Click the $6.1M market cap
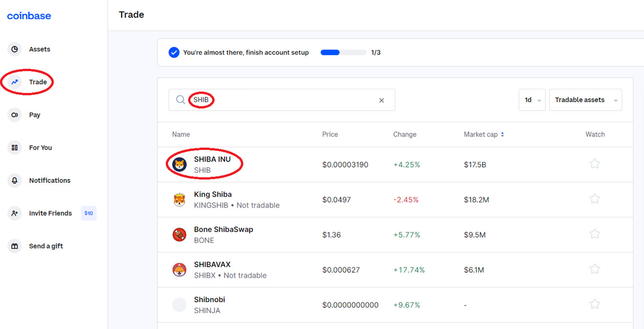Image resolution: width=644 pixels, height=329 pixels. (x=474, y=270)
